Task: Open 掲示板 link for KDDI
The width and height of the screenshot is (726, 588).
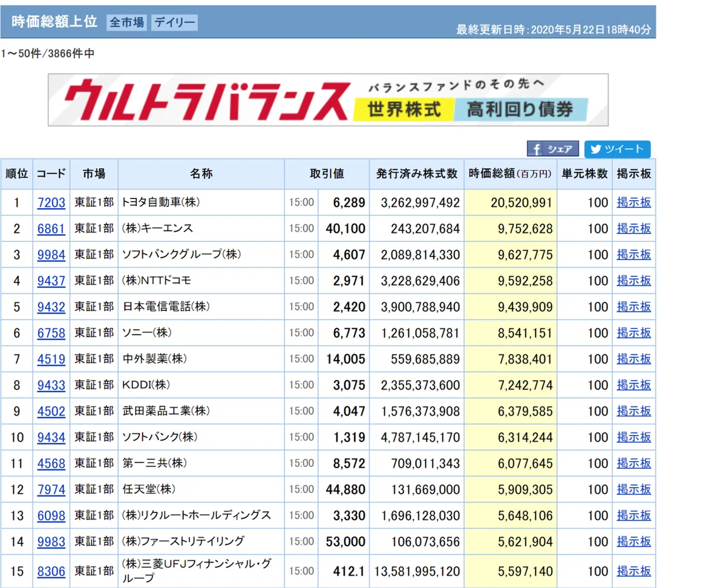Action: pyautogui.click(x=634, y=385)
